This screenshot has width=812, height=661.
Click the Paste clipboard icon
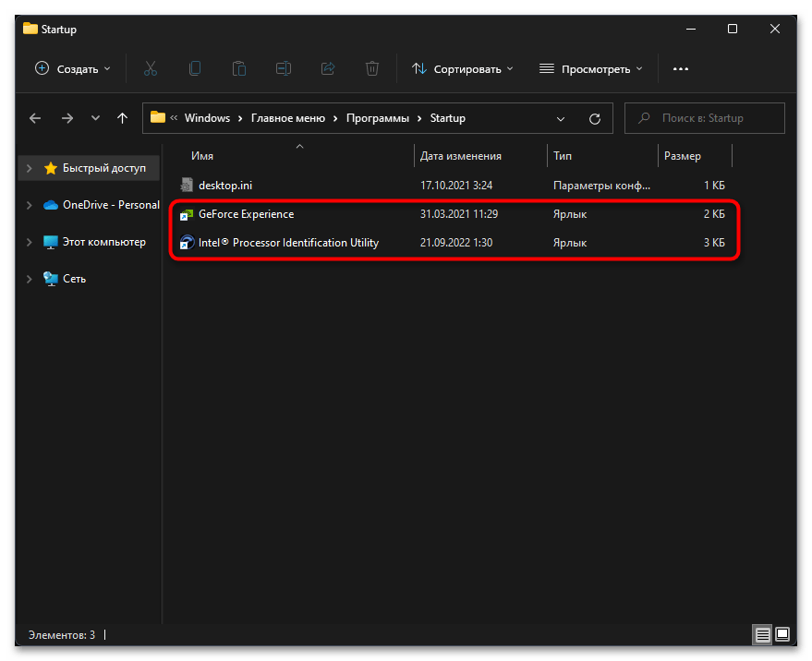click(x=238, y=68)
